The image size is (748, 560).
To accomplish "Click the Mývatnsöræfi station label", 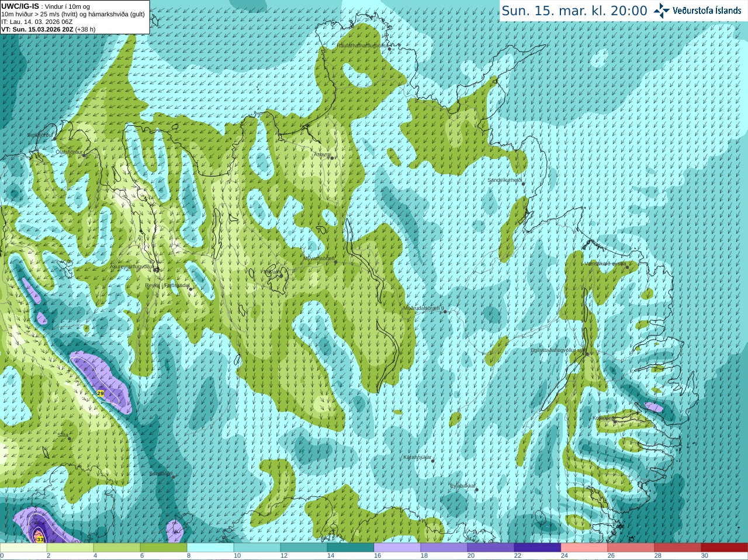I will click(319, 258).
